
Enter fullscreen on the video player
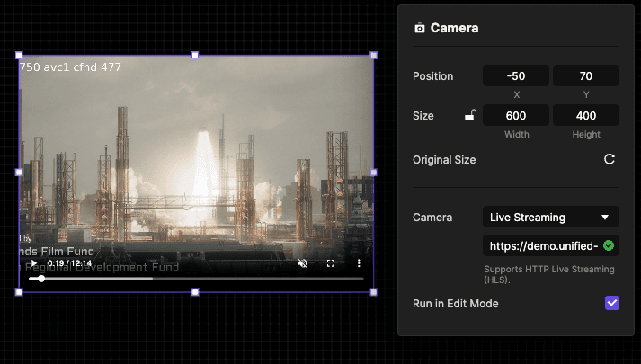pyautogui.click(x=331, y=263)
